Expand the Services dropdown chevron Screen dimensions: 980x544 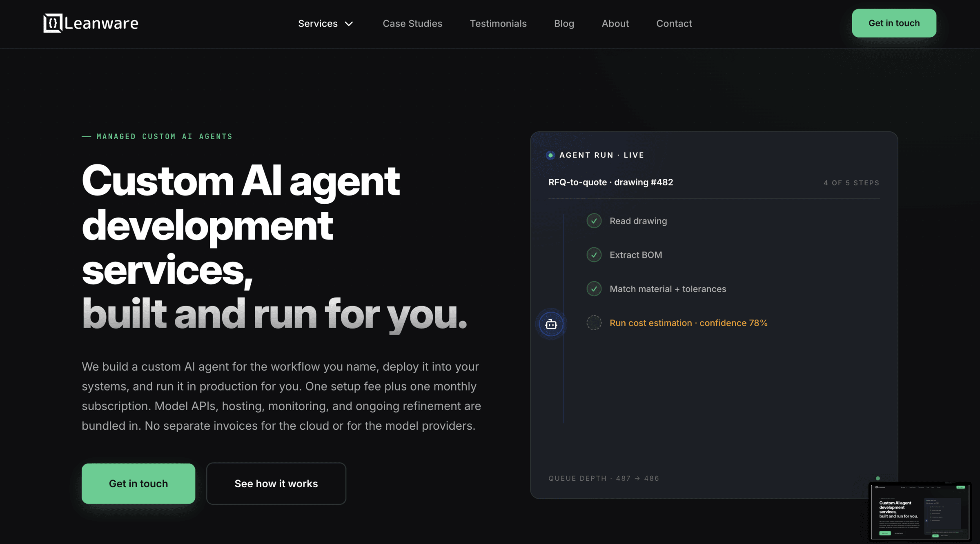click(349, 24)
